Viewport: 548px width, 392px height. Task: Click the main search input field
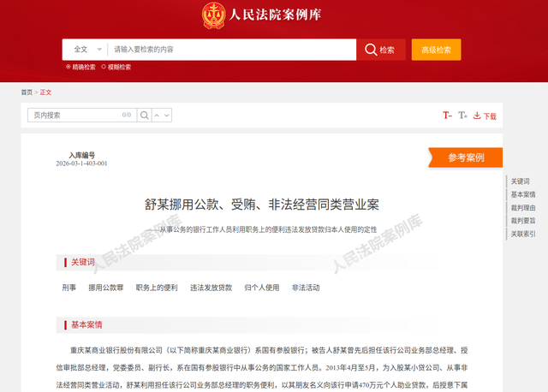click(232, 50)
